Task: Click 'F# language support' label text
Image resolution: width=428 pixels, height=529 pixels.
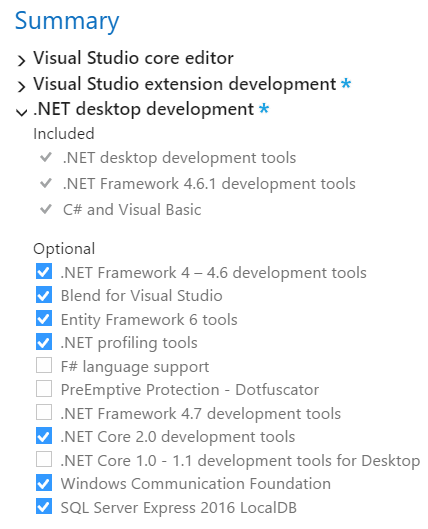Action: [135, 367]
